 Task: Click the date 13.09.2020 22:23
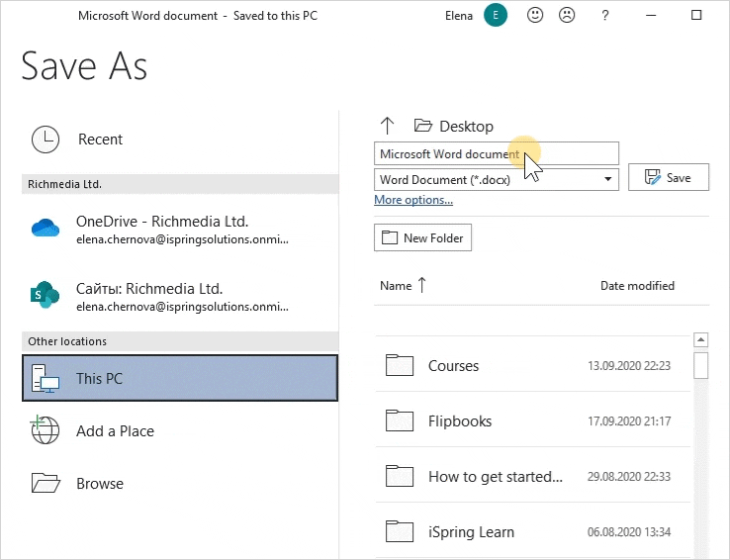click(x=629, y=365)
